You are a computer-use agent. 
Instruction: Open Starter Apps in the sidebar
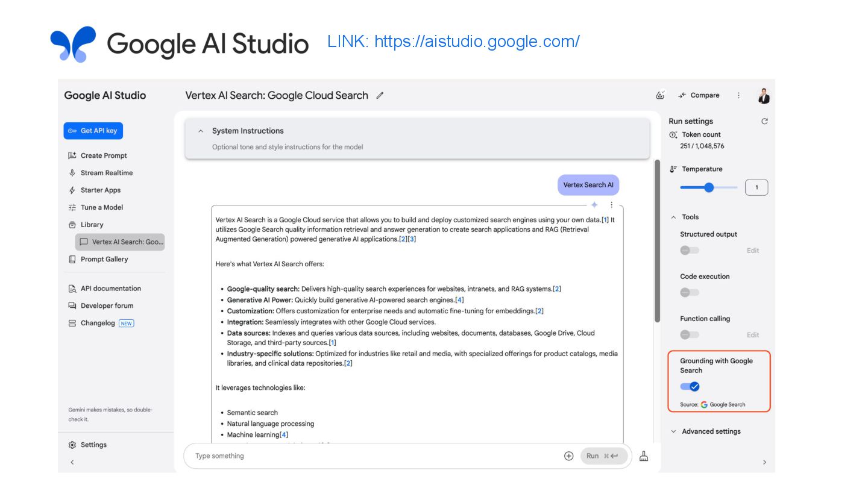click(95, 190)
